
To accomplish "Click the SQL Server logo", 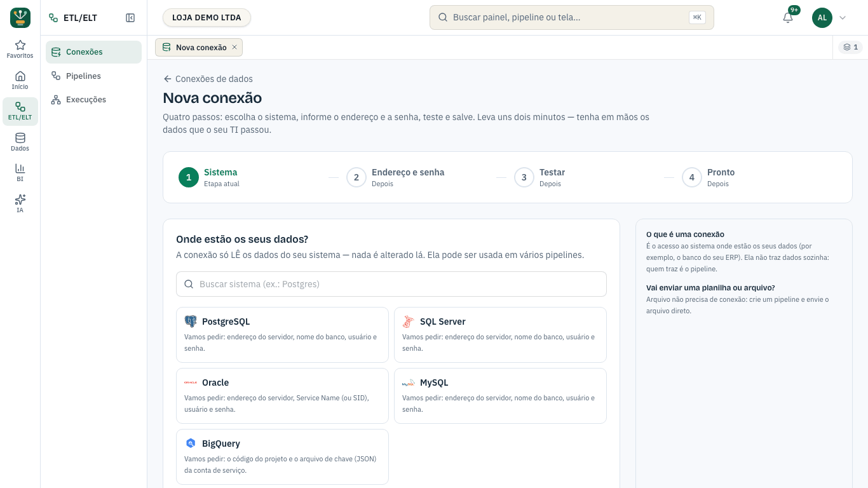I will click(x=409, y=322).
